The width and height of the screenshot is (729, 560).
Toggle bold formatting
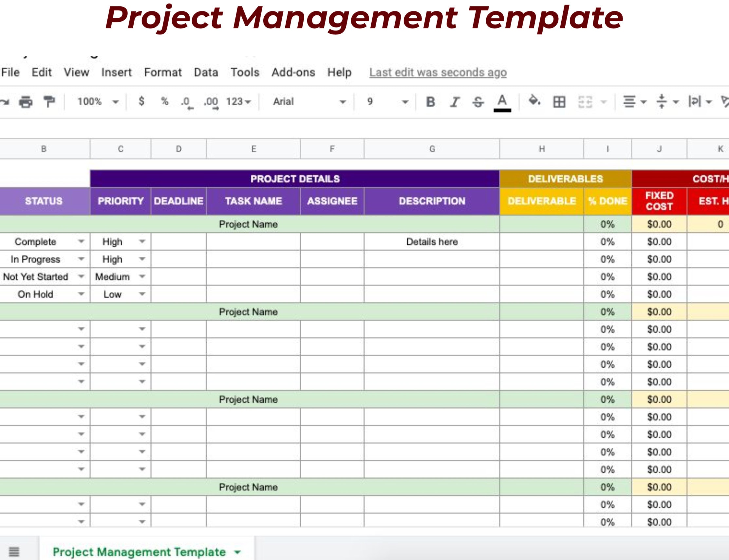click(x=430, y=102)
